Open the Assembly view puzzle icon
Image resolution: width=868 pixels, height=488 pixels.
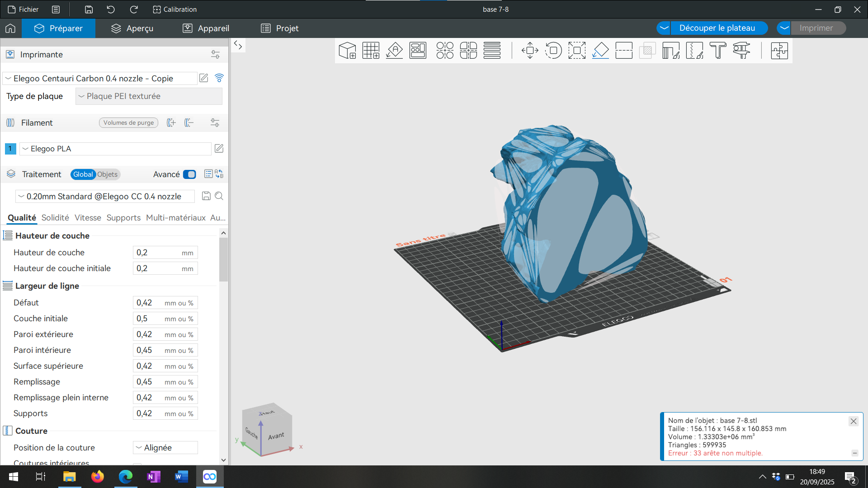click(x=779, y=51)
